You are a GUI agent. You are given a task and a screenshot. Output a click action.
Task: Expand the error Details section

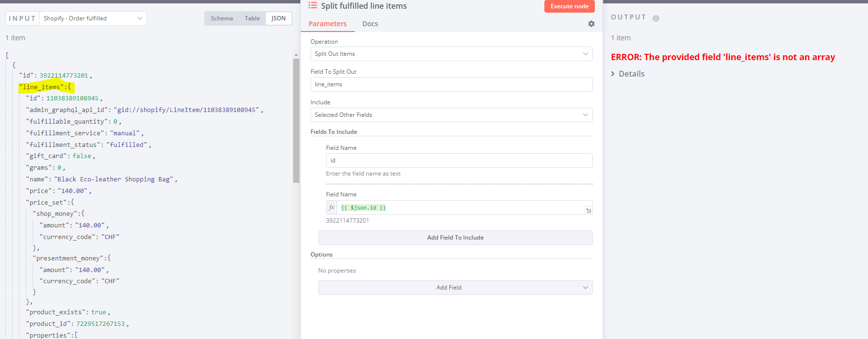pos(628,74)
